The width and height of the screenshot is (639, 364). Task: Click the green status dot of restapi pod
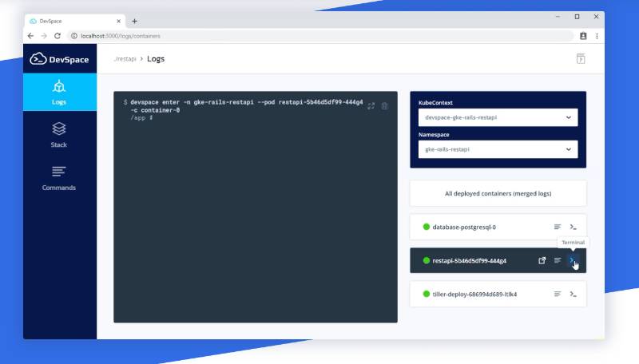point(427,260)
